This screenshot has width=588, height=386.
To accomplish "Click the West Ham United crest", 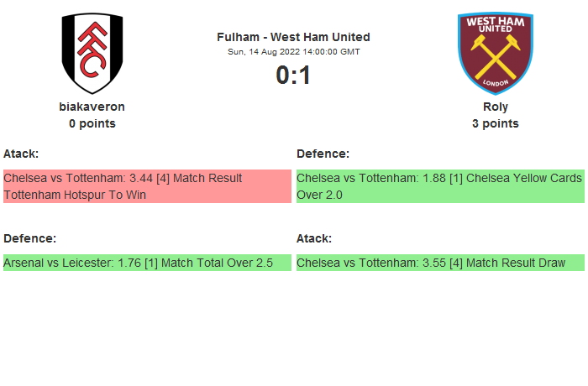I will coord(496,53).
